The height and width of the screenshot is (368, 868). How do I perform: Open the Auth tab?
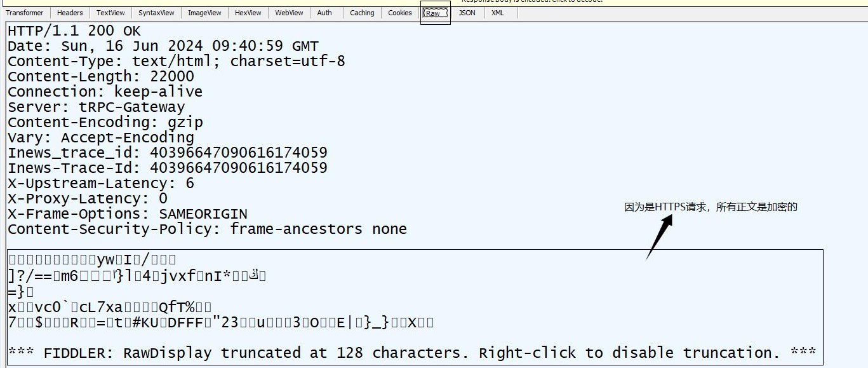pyautogui.click(x=324, y=13)
